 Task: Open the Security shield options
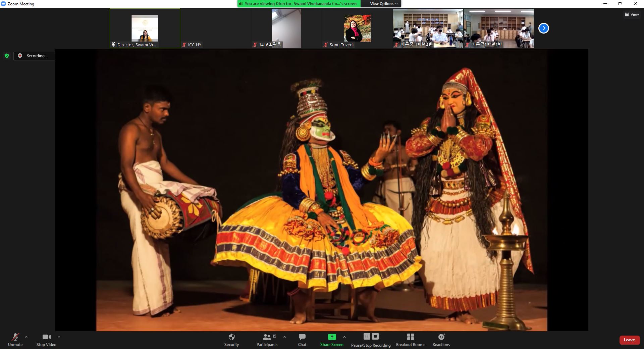231,340
